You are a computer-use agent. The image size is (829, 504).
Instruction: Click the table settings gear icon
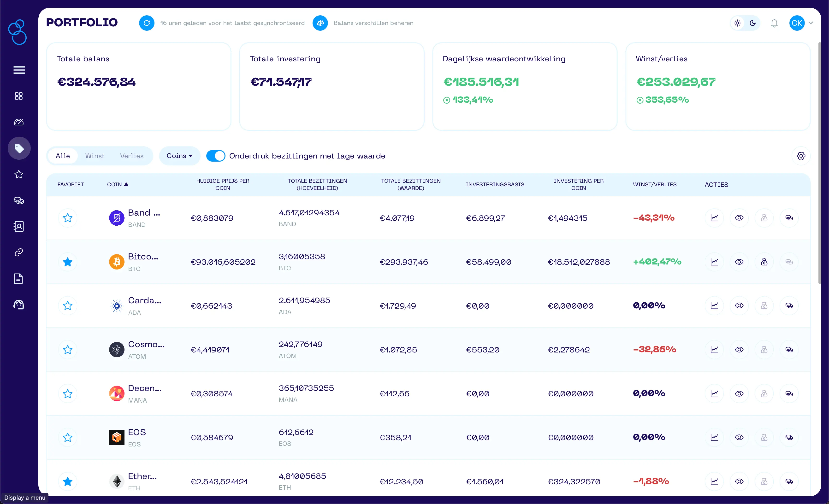pyautogui.click(x=801, y=156)
